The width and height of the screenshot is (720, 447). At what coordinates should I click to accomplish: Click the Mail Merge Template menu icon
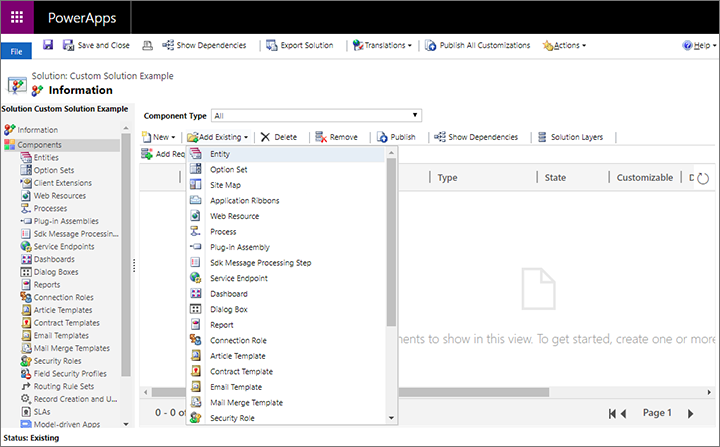196,402
